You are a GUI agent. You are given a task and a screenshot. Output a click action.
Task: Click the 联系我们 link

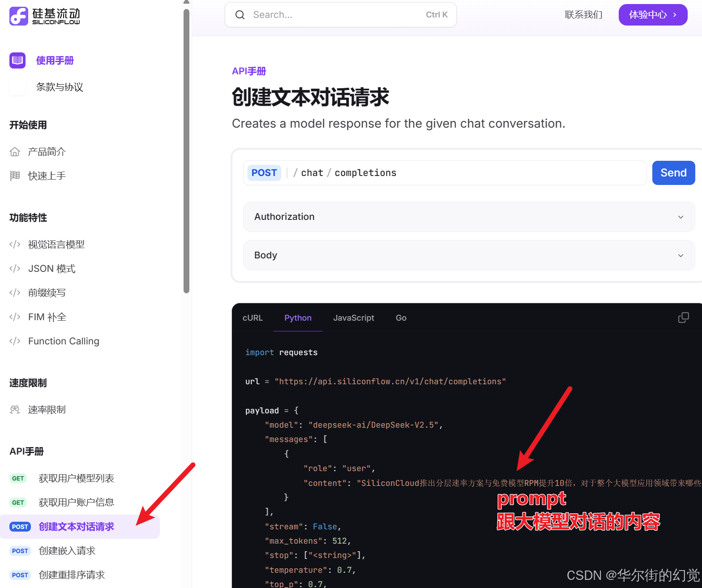[x=583, y=15]
